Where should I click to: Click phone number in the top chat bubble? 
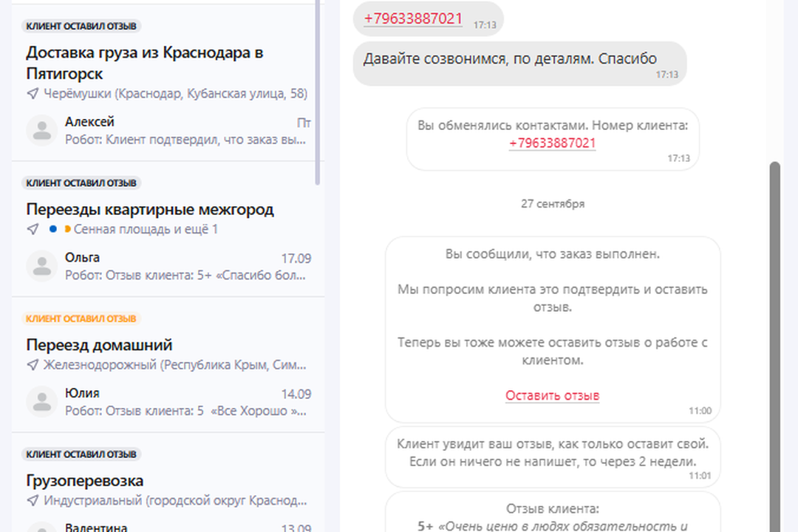[413, 19]
